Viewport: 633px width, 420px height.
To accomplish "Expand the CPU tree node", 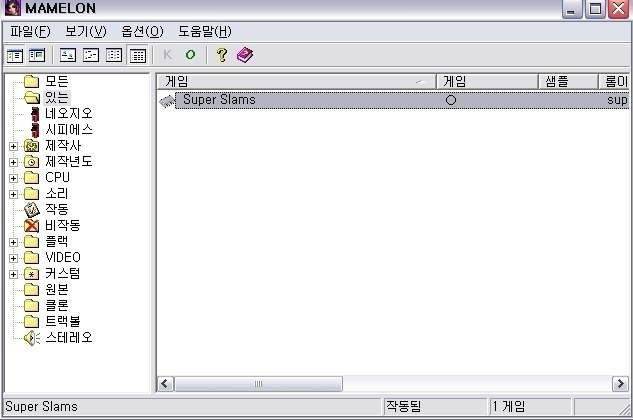I will (13, 178).
